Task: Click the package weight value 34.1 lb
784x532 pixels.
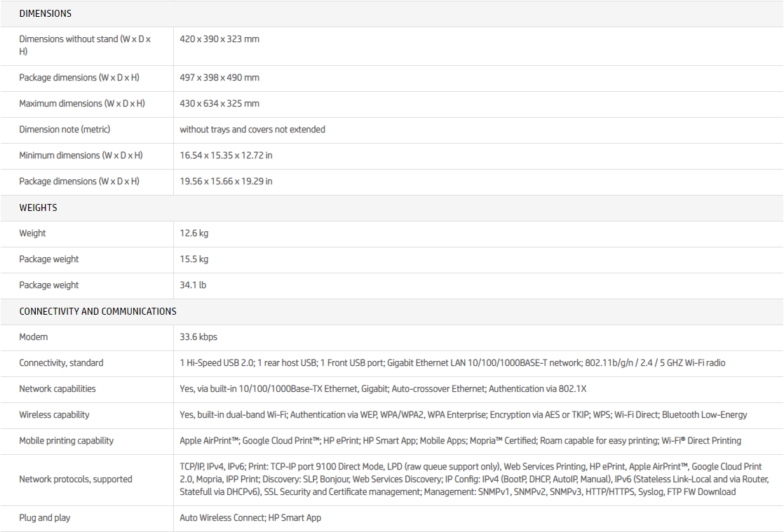Action: coord(193,285)
